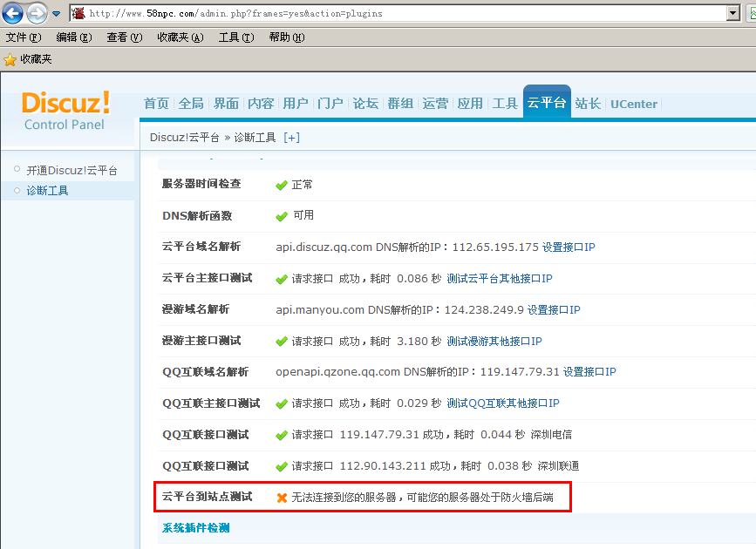Click green check icon for 云平台主接口测试
This screenshot has height=549, width=756.
(x=282, y=280)
